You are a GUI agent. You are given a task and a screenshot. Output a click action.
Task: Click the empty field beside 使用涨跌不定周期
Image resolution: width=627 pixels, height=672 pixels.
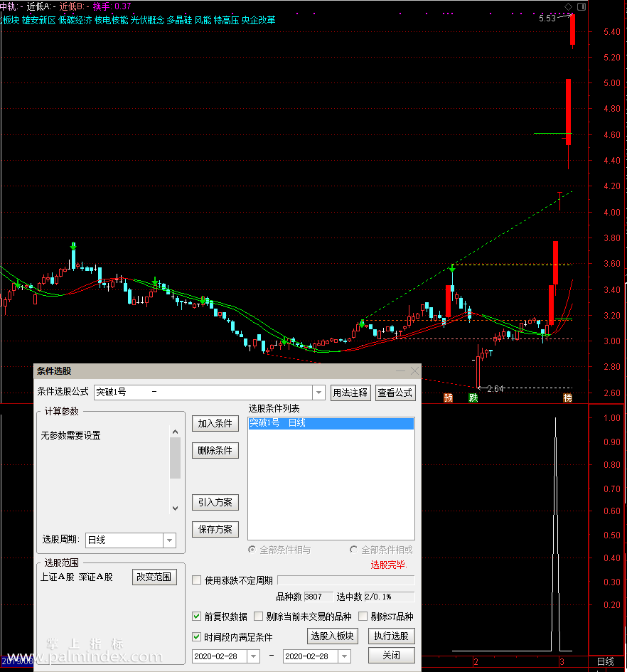tap(346, 580)
